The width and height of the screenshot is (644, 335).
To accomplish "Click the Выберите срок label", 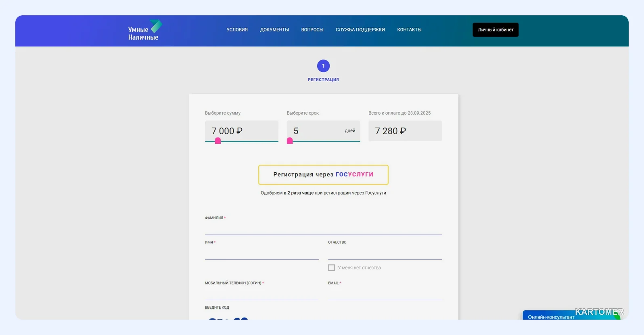I will click(303, 113).
